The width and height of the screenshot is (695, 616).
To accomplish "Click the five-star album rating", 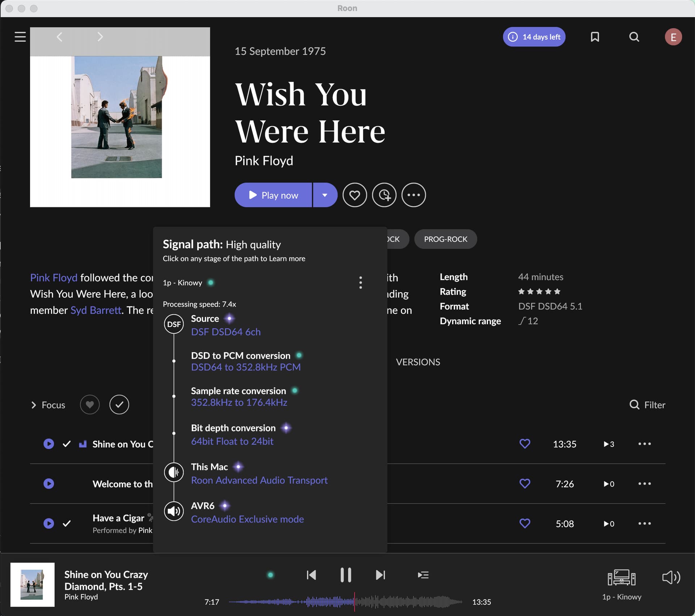I will tap(539, 292).
